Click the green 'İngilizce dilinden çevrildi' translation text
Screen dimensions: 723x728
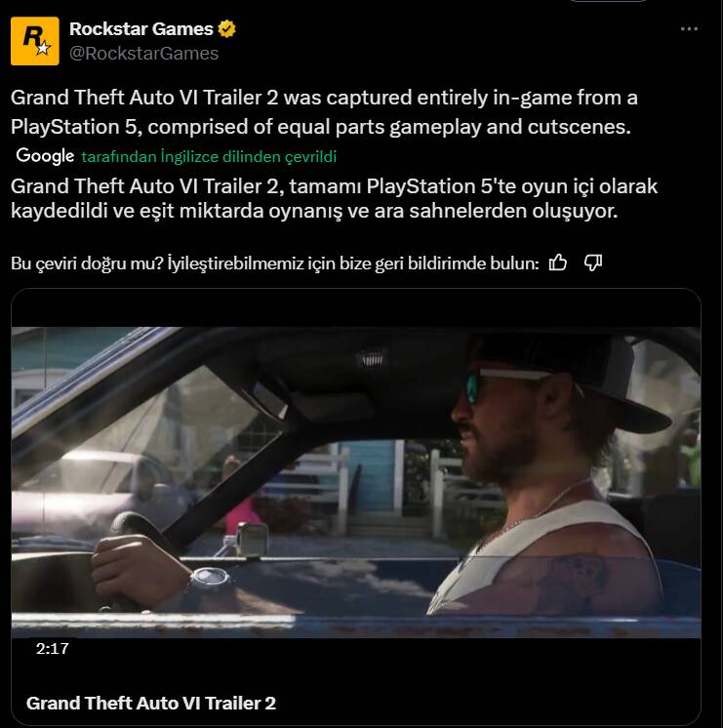coord(210,157)
